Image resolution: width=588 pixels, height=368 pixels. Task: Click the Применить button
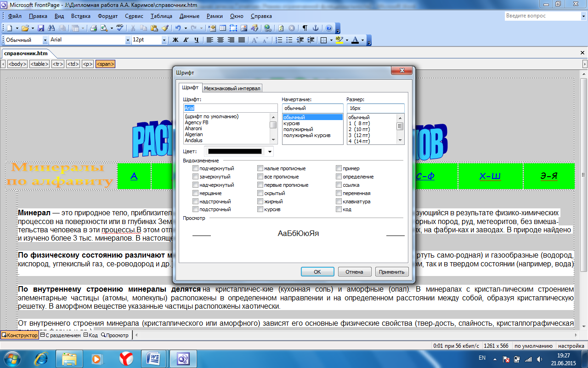click(391, 272)
